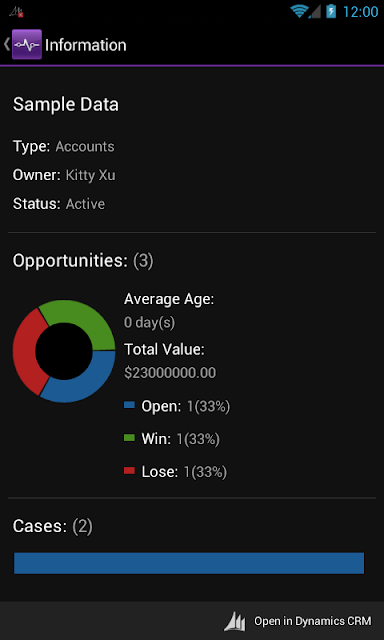The image size is (384, 640).
Task: Tap the Cases (2) heading
Action: click(53, 526)
